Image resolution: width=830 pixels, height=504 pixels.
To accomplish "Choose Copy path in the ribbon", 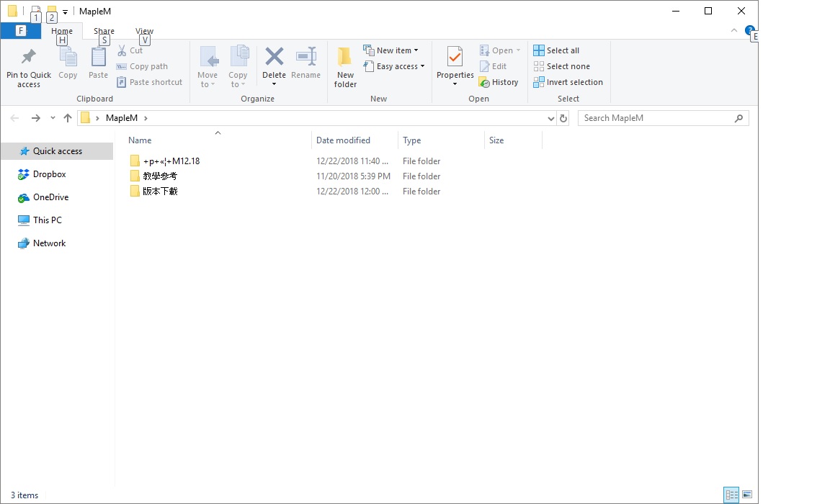I will 142,67.
